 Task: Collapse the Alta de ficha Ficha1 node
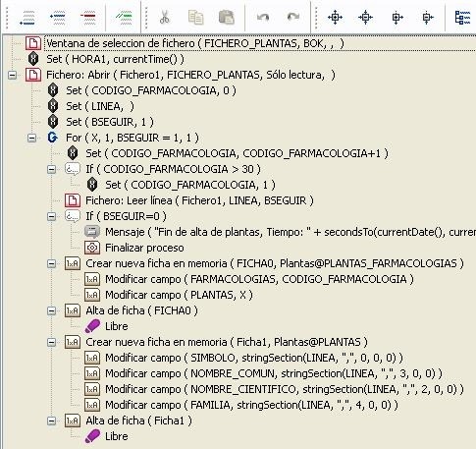[52, 421]
